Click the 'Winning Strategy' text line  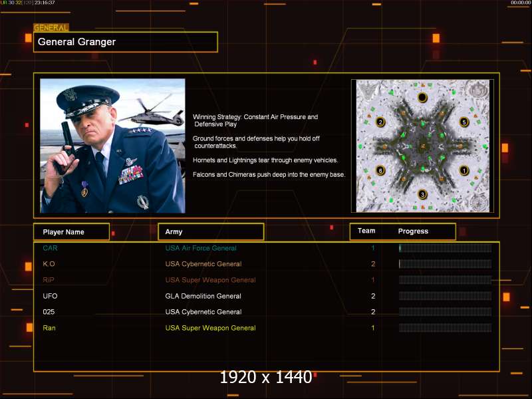pyautogui.click(x=255, y=120)
